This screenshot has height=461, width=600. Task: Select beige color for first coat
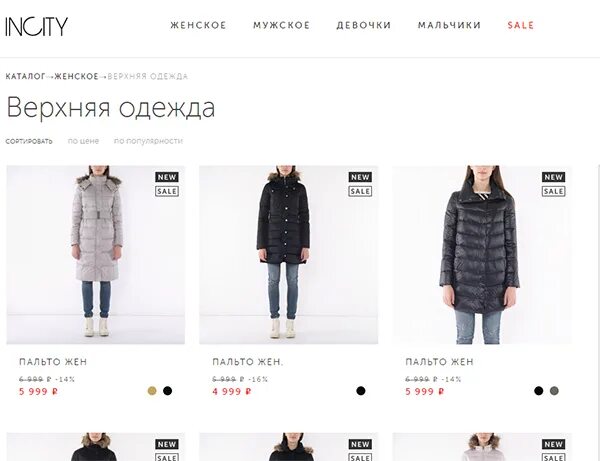[152, 391]
